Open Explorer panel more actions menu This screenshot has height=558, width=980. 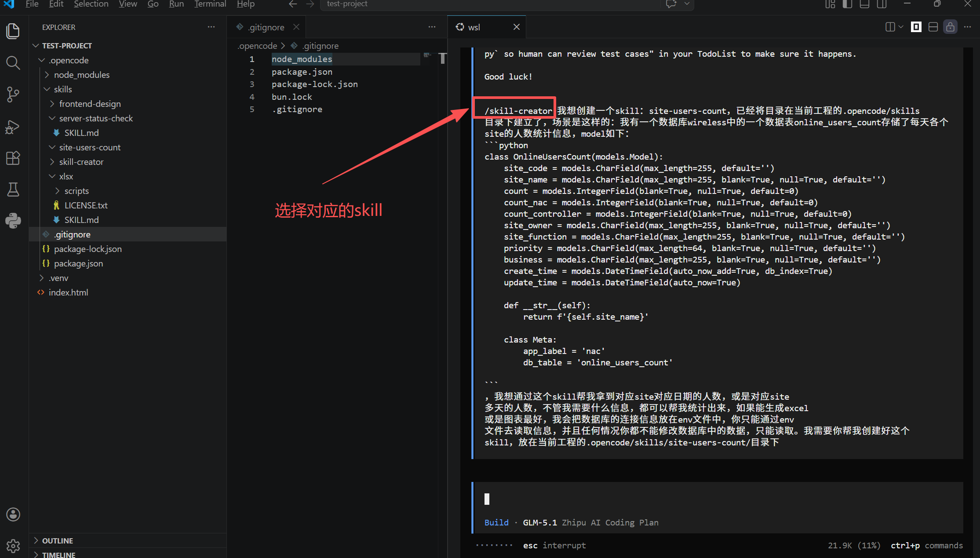[211, 27]
